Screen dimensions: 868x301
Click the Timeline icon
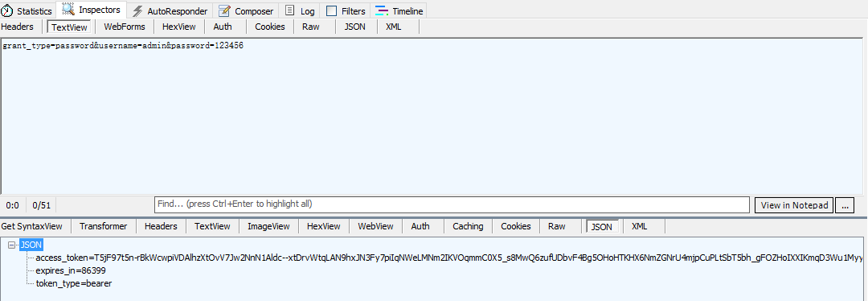(382, 11)
